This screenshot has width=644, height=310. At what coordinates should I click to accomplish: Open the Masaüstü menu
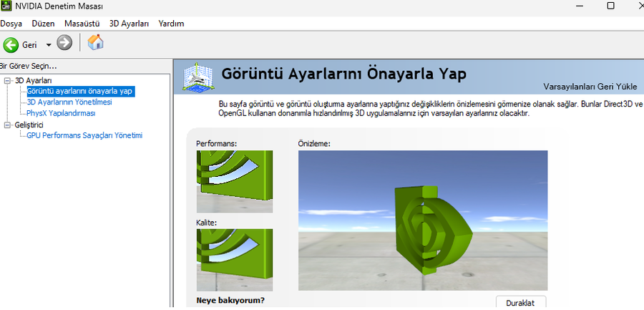tap(82, 24)
